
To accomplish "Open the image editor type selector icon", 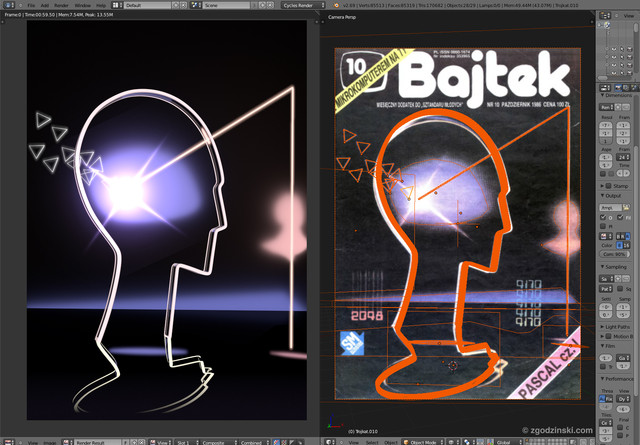I will tap(9, 442).
